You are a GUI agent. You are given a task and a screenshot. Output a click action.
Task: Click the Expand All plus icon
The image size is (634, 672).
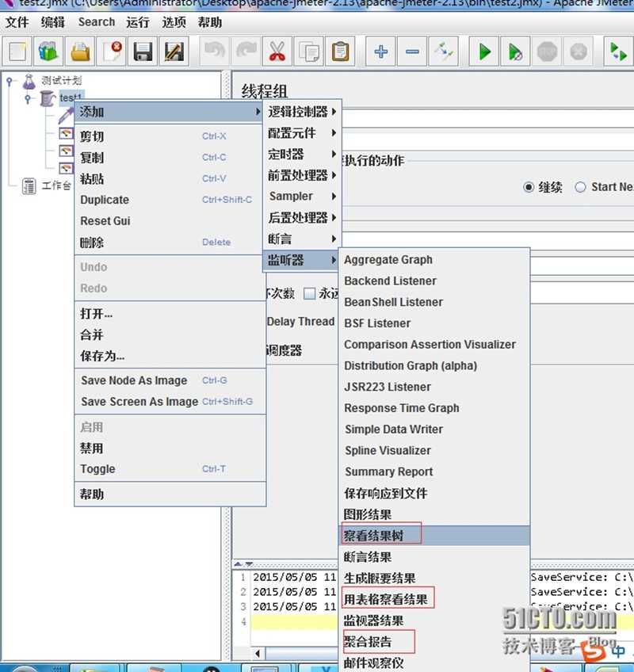point(380,52)
